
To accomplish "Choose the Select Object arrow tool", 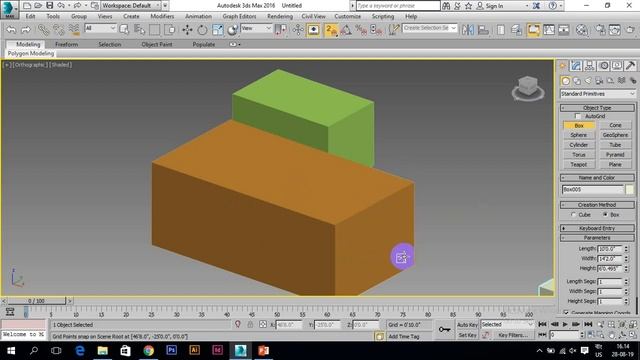I will click(124, 29).
